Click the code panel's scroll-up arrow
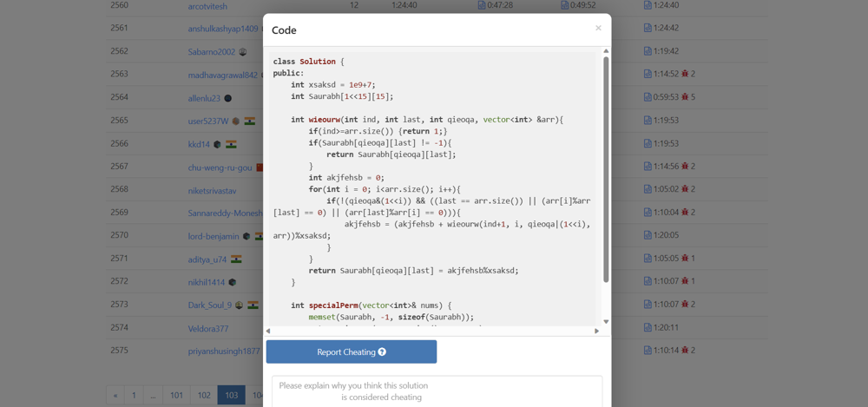 (x=606, y=51)
